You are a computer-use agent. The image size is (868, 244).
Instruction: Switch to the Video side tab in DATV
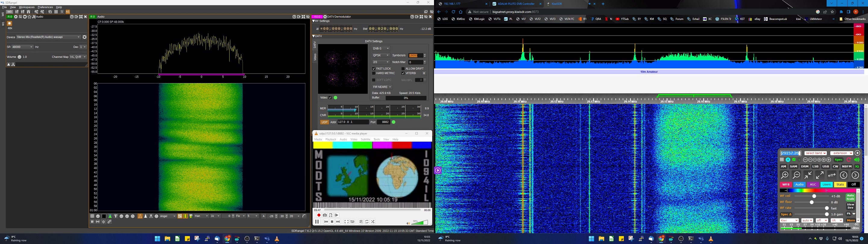click(315, 57)
